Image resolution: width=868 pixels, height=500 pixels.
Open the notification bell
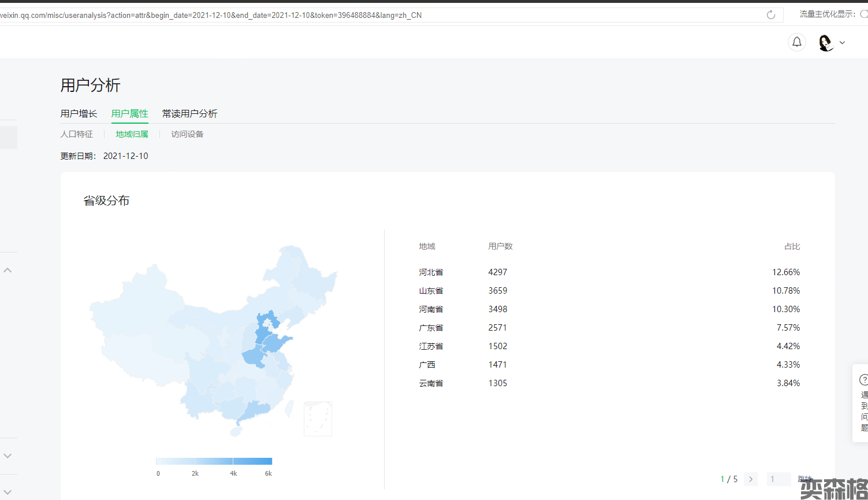[796, 42]
